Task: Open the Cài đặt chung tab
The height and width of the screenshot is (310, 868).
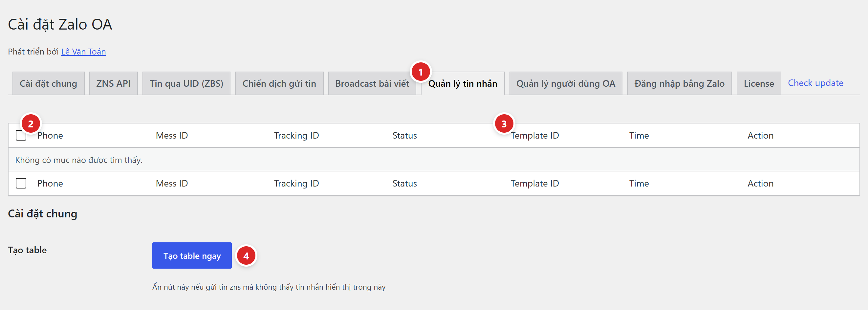Action: 48,83
